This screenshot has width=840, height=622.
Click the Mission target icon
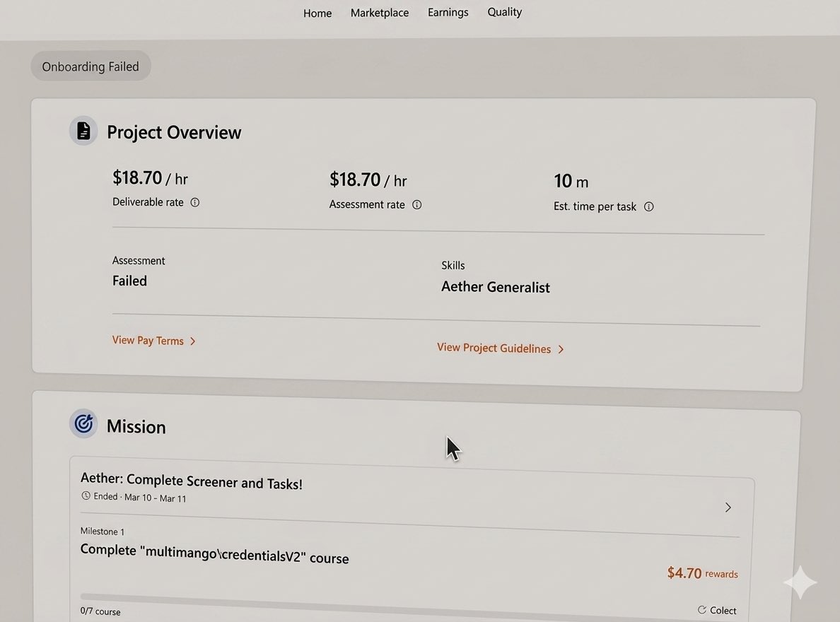point(83,424)
